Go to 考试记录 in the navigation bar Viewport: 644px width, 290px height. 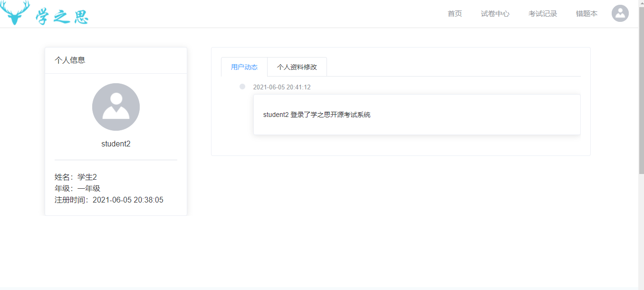542,13
